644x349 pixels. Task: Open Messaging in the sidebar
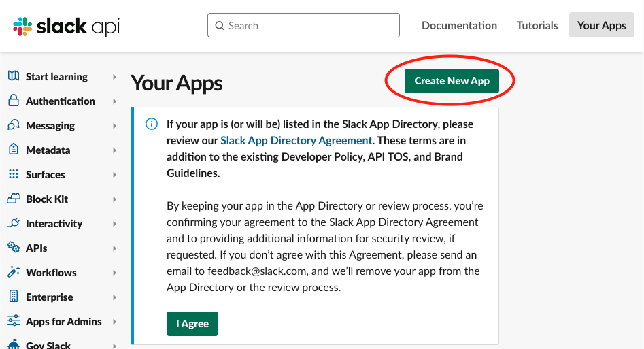point(50,126)
